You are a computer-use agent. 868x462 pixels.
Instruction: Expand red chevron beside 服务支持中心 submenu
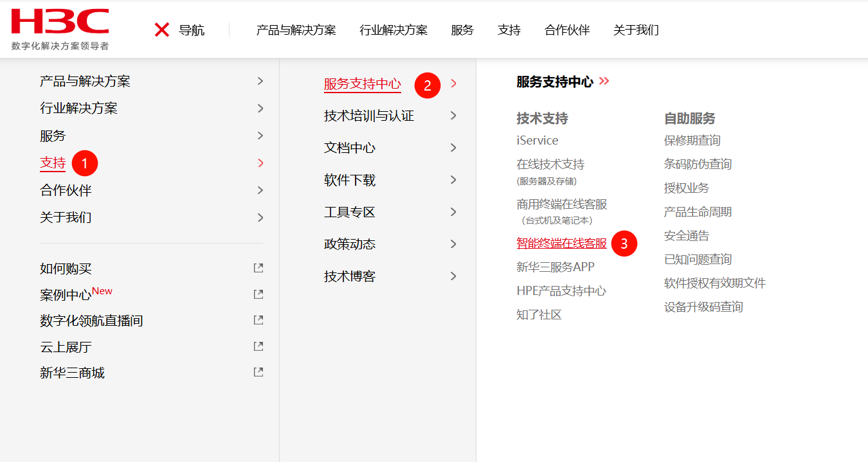[x=453, y=84]
